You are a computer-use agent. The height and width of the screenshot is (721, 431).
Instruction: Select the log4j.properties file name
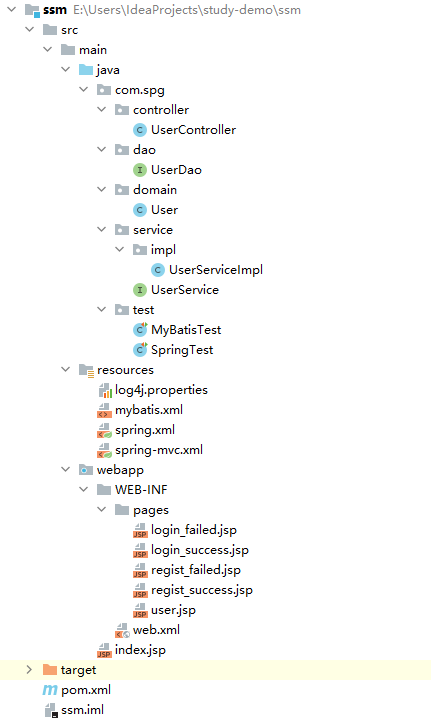click(x=161, y=390)
